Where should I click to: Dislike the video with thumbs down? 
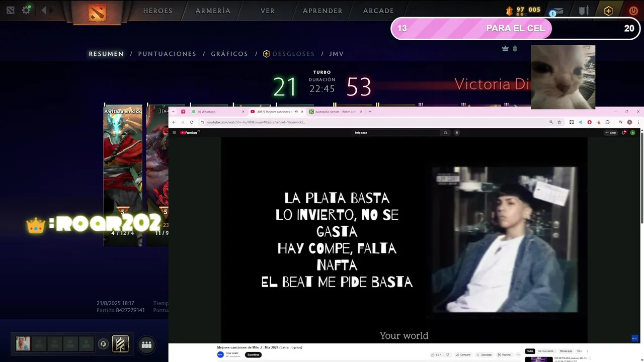coord(448,355)
